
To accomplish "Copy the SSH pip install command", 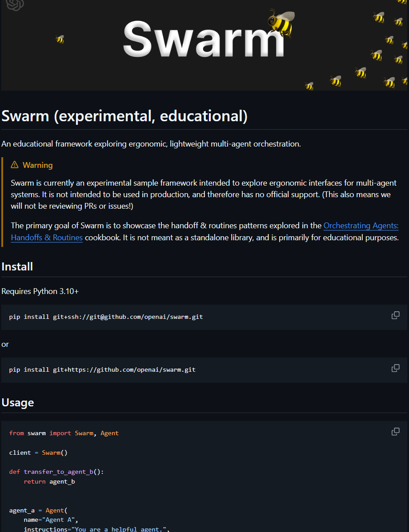I will coord(395,315).
